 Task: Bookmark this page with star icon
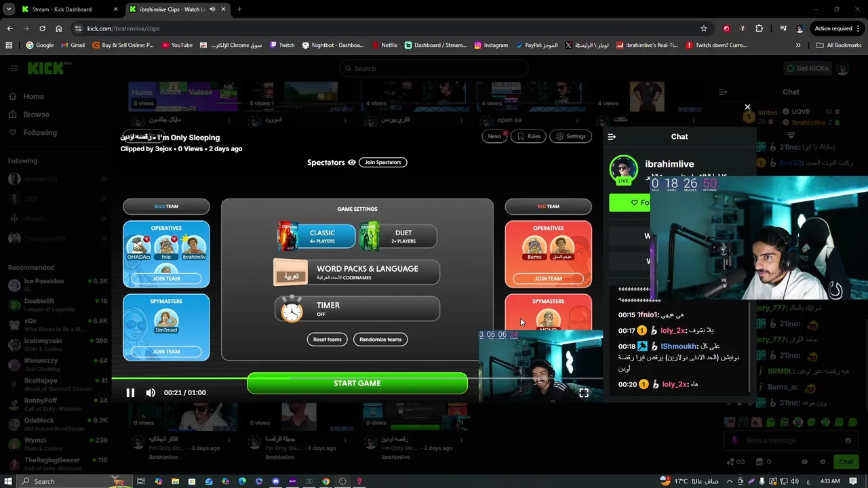tap(704, 28)
